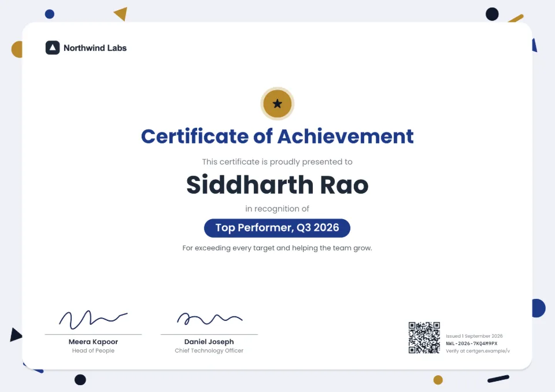The image size is (555, 392).
Task: Click the 'in recognition of' text
Action: tap(277, 209)
